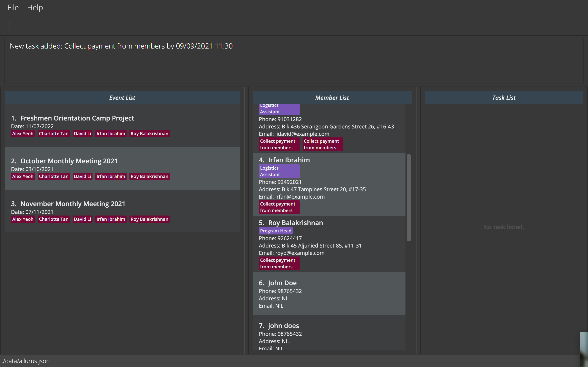This screenshot has height=367, width=588.
Task: Click Irfan Ibrahim's Logistics Assistant tag
Action: point(279,171)
